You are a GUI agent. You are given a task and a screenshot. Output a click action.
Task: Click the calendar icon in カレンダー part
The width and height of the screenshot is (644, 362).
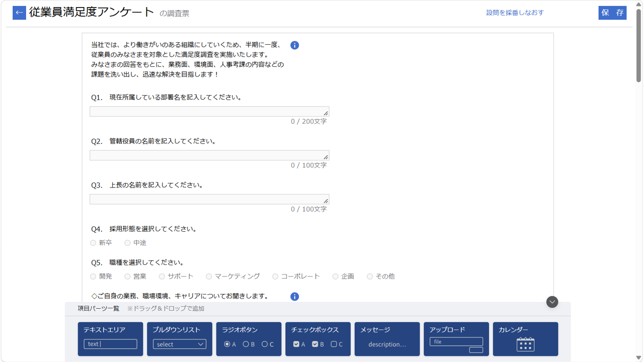pyautogui.click(x=525, y=344)
